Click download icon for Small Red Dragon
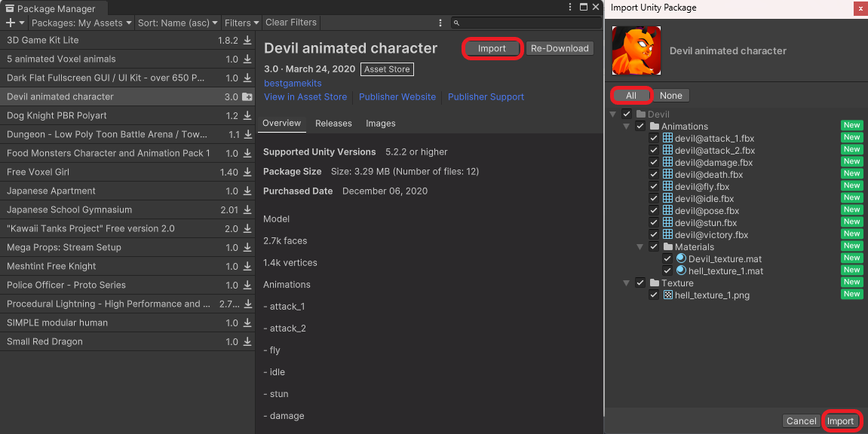 247,341
